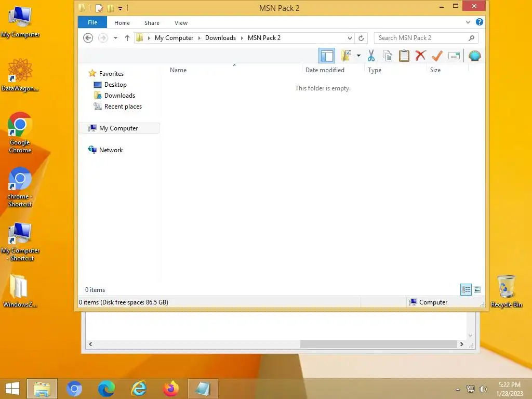Open the Recycle Bin
Viewport: 532px width, 399px height.
click(x=506, y=291)
